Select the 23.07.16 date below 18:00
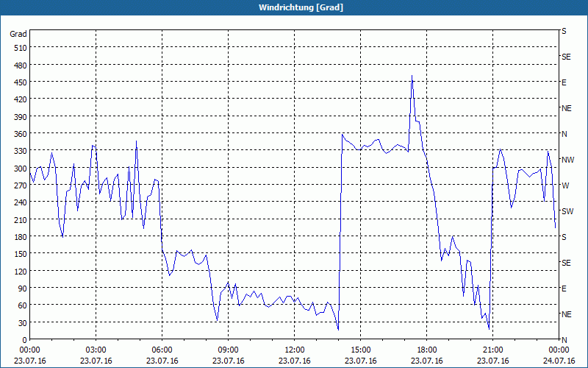Image resolution: width=588 pixels, height=368 pixels. (x=427, y=361)
